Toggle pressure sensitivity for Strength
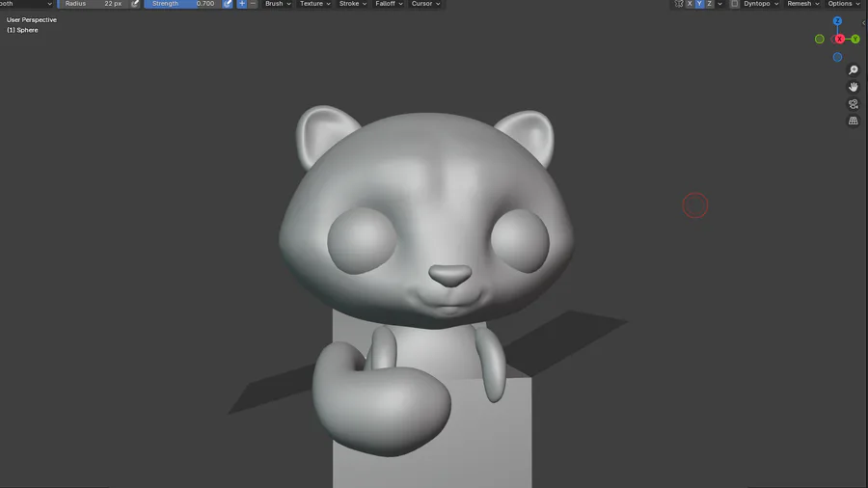868x488 pixels. coord(228,4)
